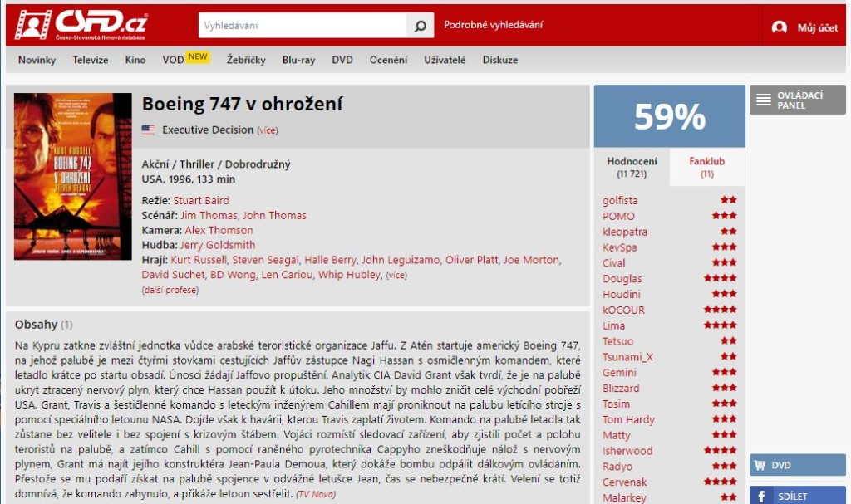Click the CSFD.cz logo
Screen dimensions: 851x504
[81, 24]
